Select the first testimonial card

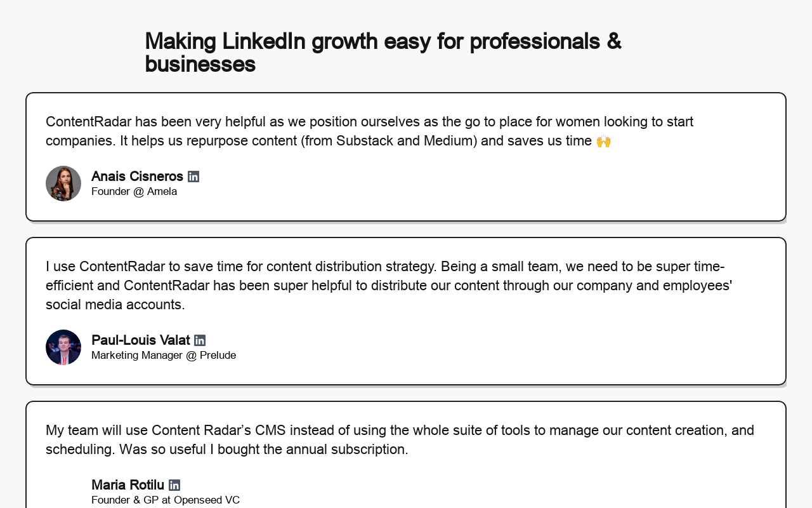[406, 157]
